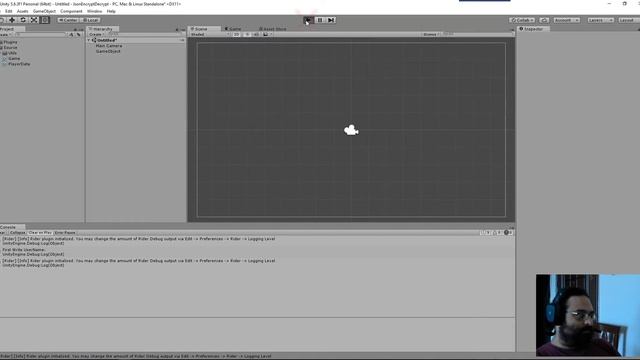Screen dimensions: 640x360
Task: Click the Step frame button
Action: click(x=331, y=20)
